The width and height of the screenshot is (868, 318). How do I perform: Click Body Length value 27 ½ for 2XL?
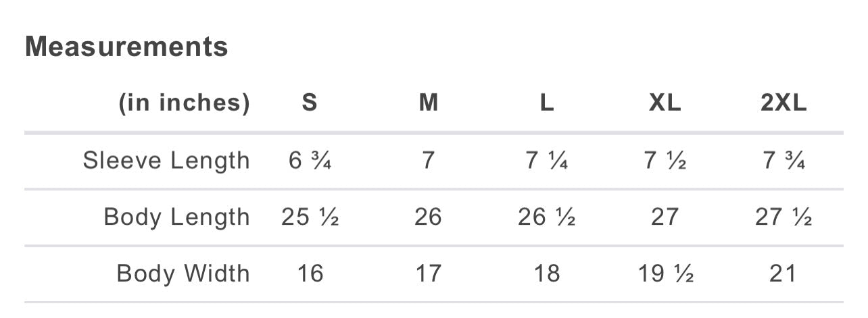tap(783, 217)
